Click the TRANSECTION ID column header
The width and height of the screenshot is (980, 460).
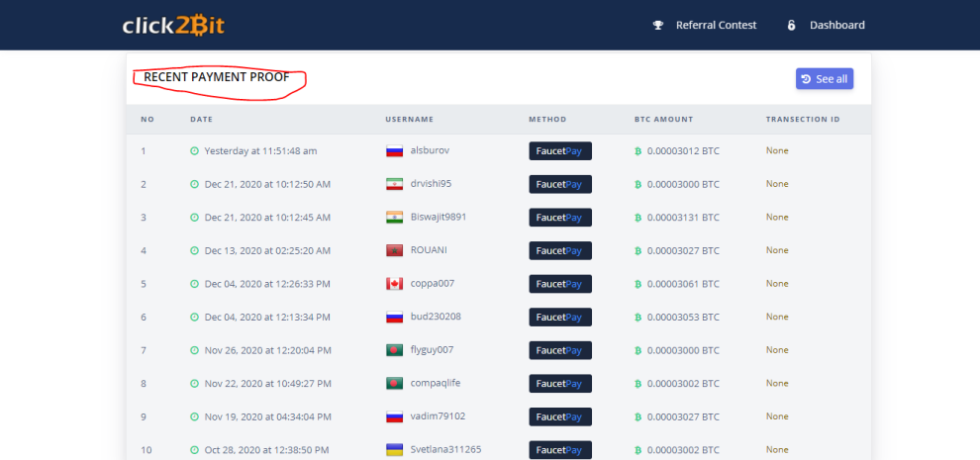803,120
